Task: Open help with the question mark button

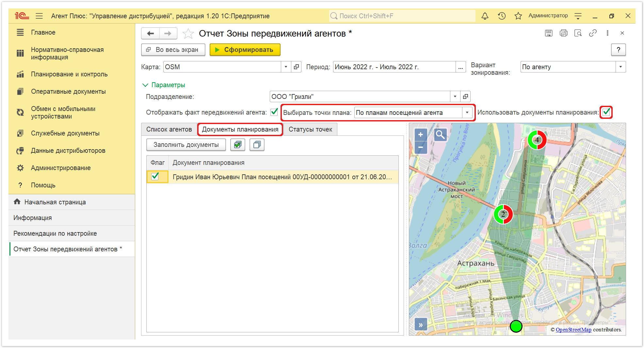Action: [x=618, y=50]
